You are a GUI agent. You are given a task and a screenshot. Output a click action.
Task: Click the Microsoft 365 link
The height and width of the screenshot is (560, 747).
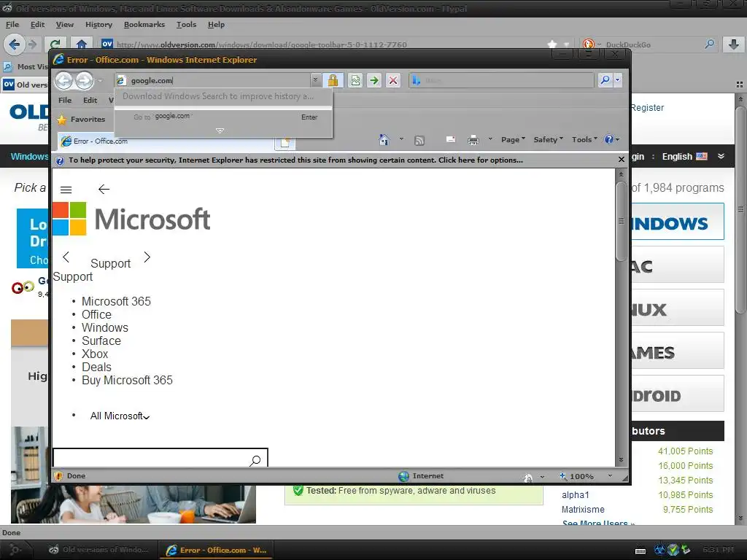[x=116, y=301]
